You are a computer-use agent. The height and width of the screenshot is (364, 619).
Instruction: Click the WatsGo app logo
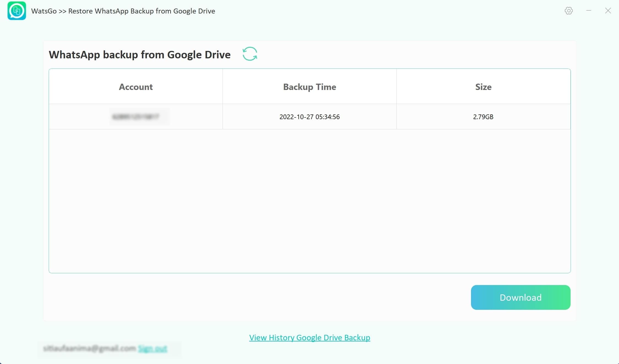[17, 11]
